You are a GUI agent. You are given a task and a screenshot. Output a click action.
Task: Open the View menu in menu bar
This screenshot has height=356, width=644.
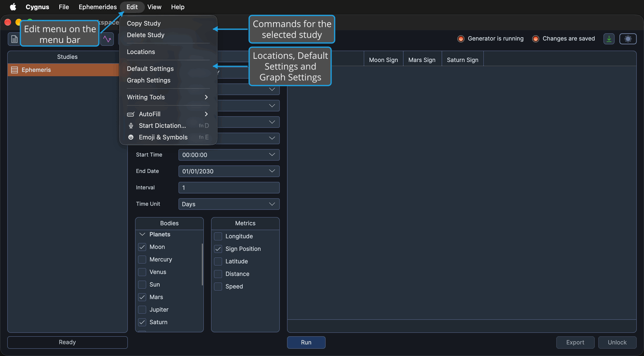coord(154,7)
